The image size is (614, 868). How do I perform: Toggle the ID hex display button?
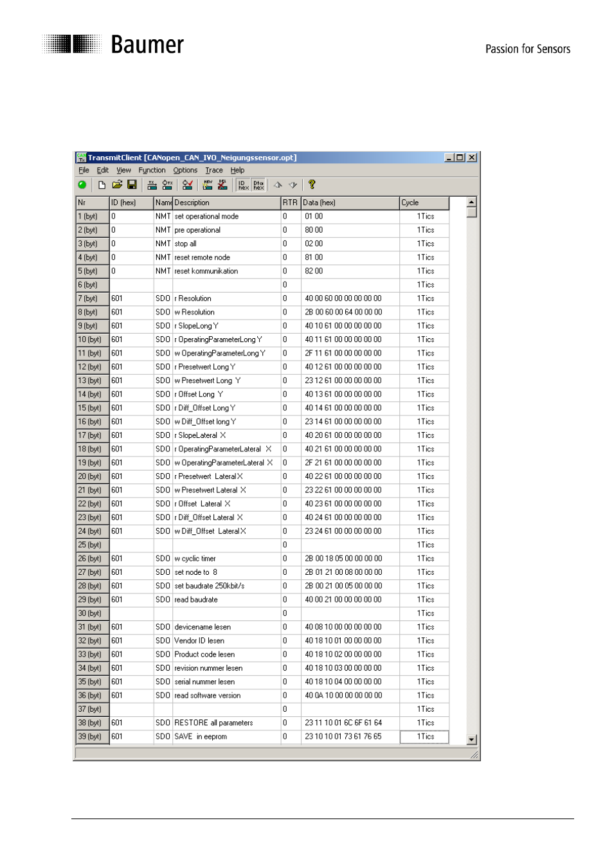click(243, 185)
